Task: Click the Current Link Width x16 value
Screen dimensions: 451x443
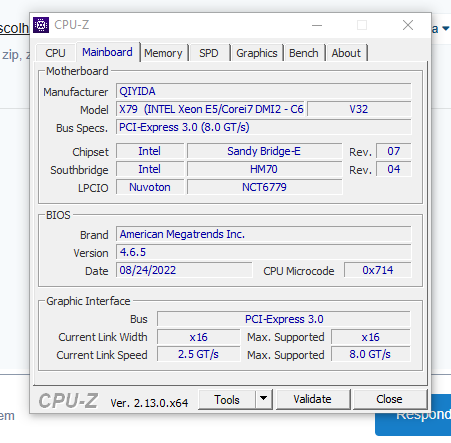Action: click(x=199, y=337)
